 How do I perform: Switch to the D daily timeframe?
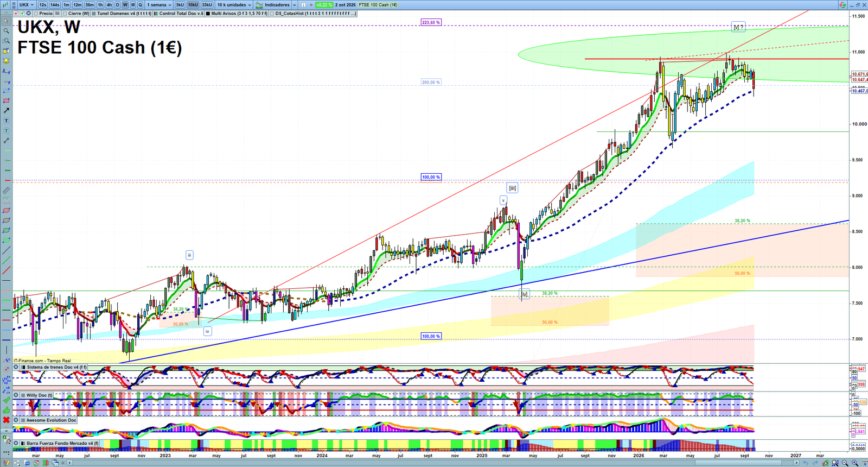click(x=117, y=4)
